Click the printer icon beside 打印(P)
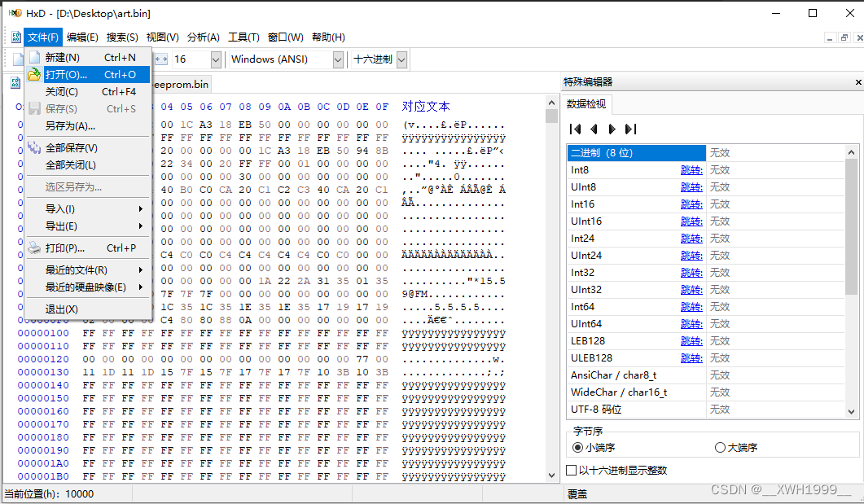Image resolution: width=864 pixels, height=504 pixels. [x=34, y=248]
